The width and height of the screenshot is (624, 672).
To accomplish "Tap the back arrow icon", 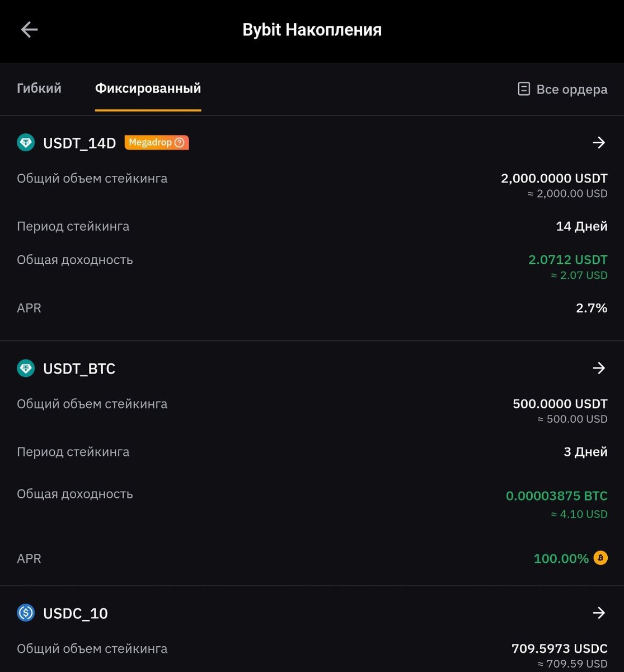I will pyautogui.click(x=29, y=30).
